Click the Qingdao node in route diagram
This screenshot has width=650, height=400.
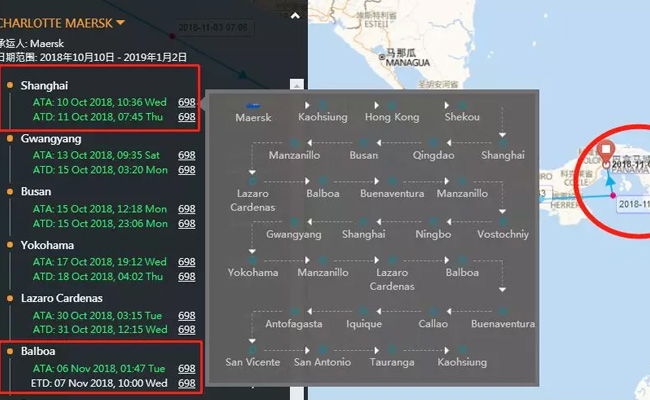(433, 143)
